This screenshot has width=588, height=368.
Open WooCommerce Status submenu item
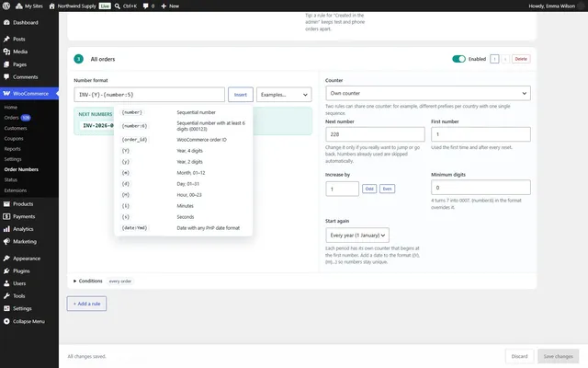(x=11, y=180)
